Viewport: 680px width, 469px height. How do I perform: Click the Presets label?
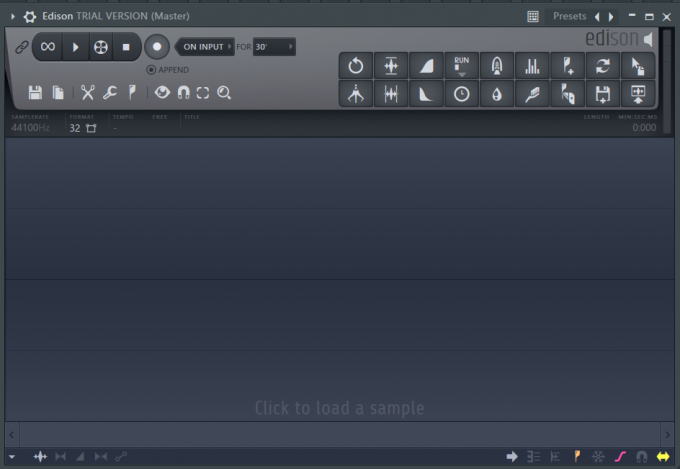pyautogui.click(x=569, y=16)
